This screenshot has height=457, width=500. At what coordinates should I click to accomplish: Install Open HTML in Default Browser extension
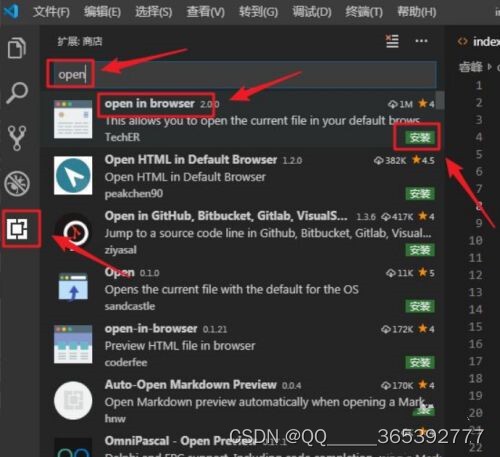pos(420,193)
